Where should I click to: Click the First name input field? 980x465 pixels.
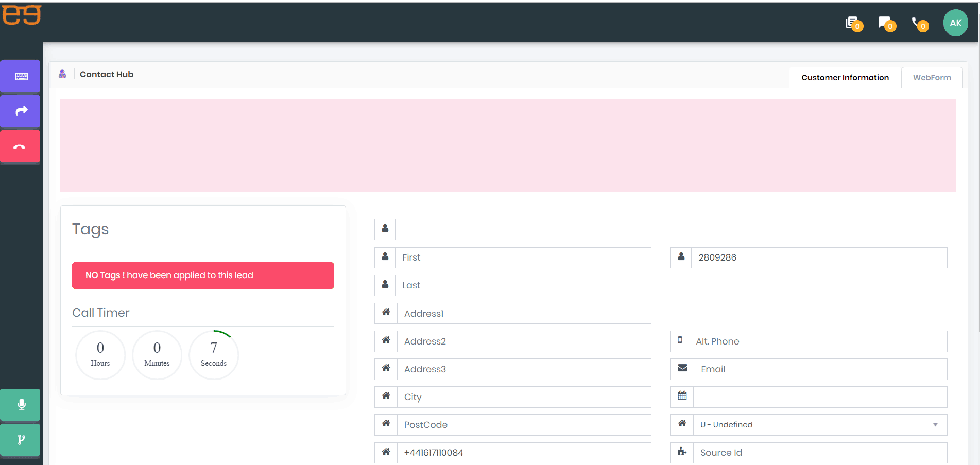(523, 257)
